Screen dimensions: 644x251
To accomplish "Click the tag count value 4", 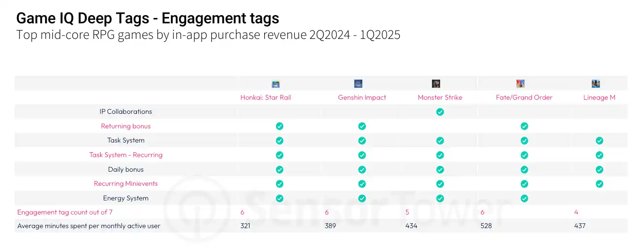I will tap(576, 213).
